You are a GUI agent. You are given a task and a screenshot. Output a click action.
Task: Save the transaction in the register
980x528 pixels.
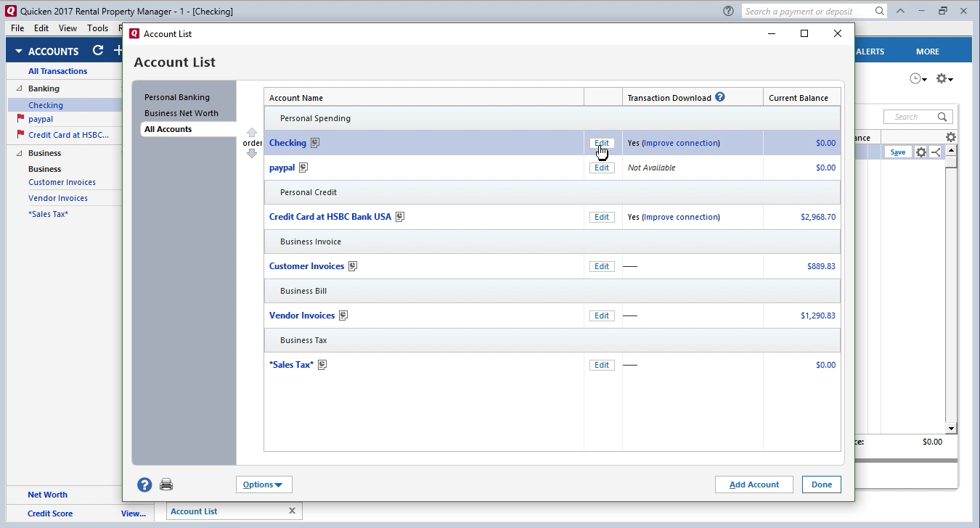[x=898, y=152]
